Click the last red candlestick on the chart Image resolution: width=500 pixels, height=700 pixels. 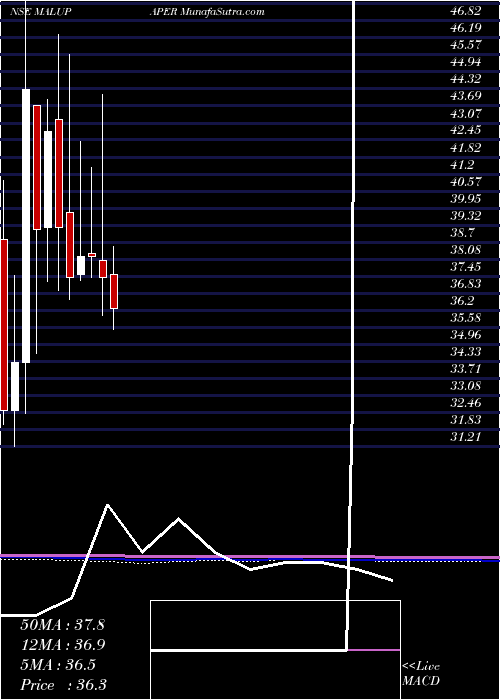coord(114,292)
